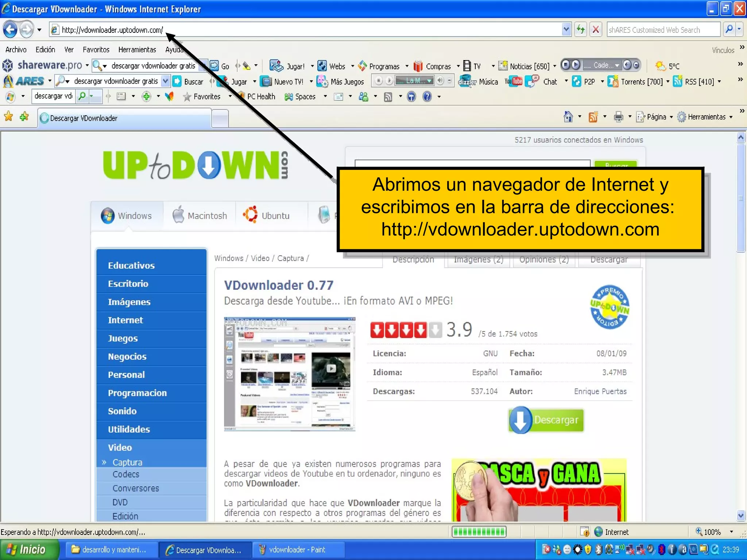
Task: Open a new blank browser tab
Action: point(220,118)
